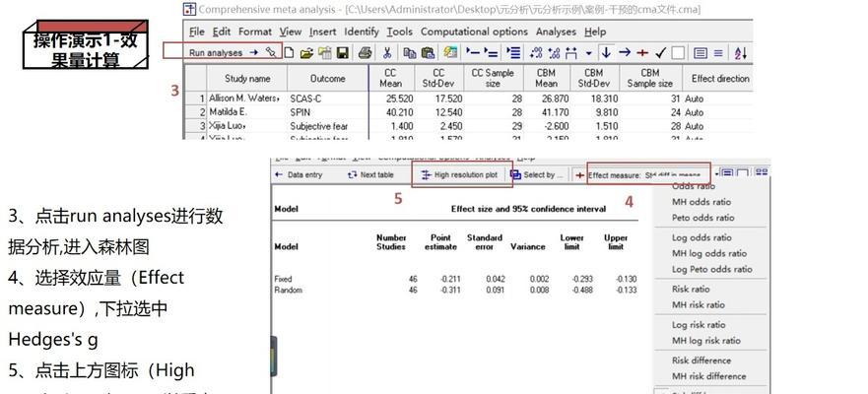Viewport: 868px width, 394px height.
Task: Click the sort A-Z icon
Action: click(x=741, y=53)
